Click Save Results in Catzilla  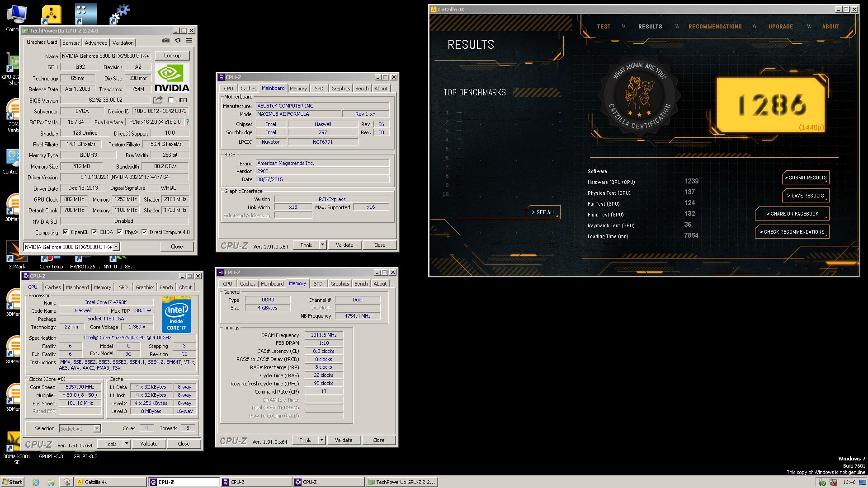(x=806, y=196)
